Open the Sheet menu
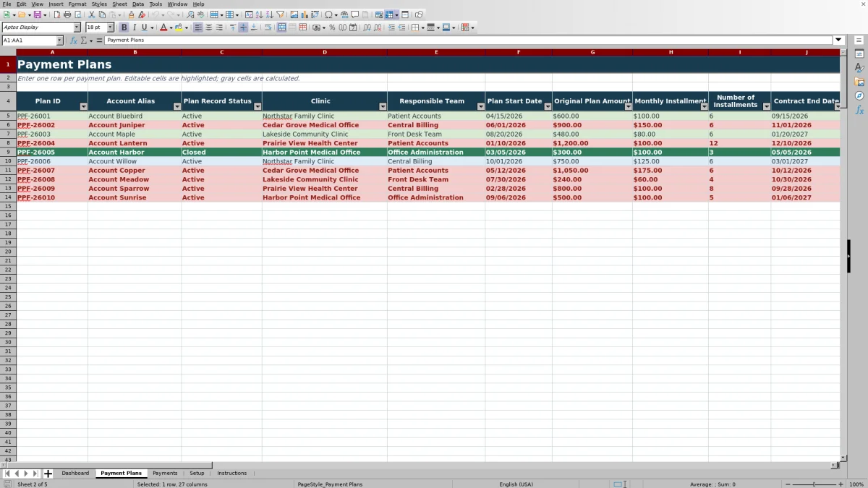This screenshot has width=868, height=488. pyautogui.click(x=119, y=4)
